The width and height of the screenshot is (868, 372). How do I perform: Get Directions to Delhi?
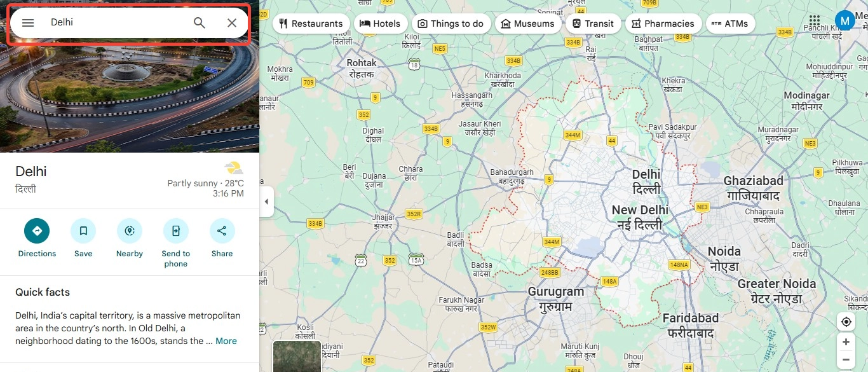[x=37, y=238]
